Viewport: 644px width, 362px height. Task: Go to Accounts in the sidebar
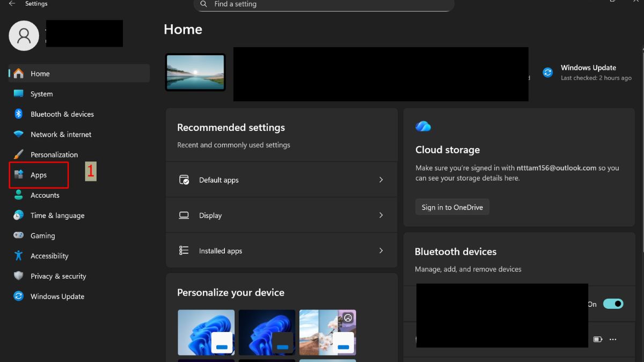pyautogui.click(x=45, y=195)
